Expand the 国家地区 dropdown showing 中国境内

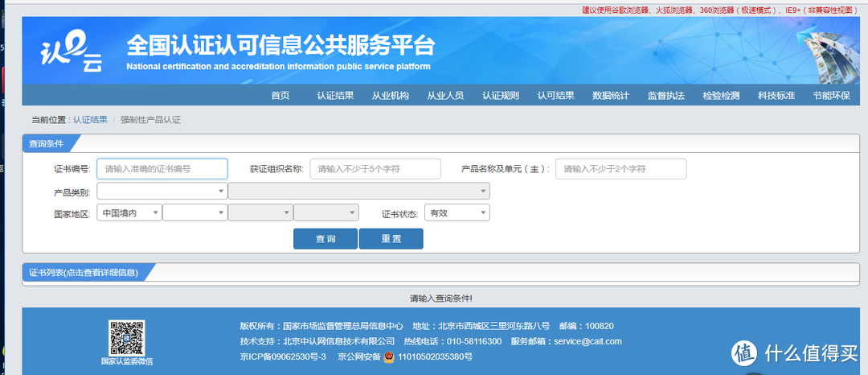(129, 212)
